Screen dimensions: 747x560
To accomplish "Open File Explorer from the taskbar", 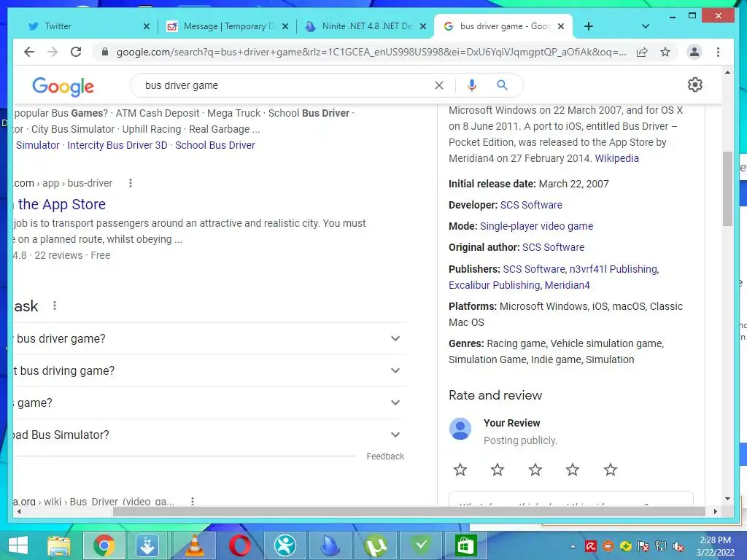I will [59, 545].
